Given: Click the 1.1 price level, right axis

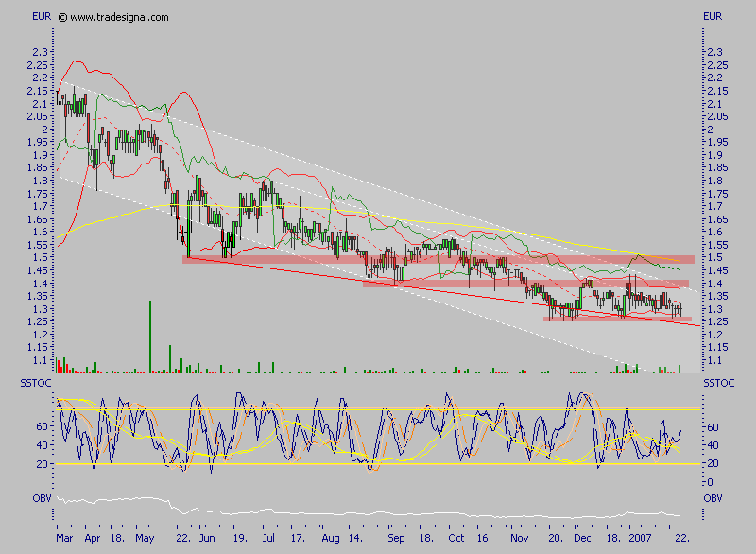Looking at the screenshot, I should click(x=715, y=360).
